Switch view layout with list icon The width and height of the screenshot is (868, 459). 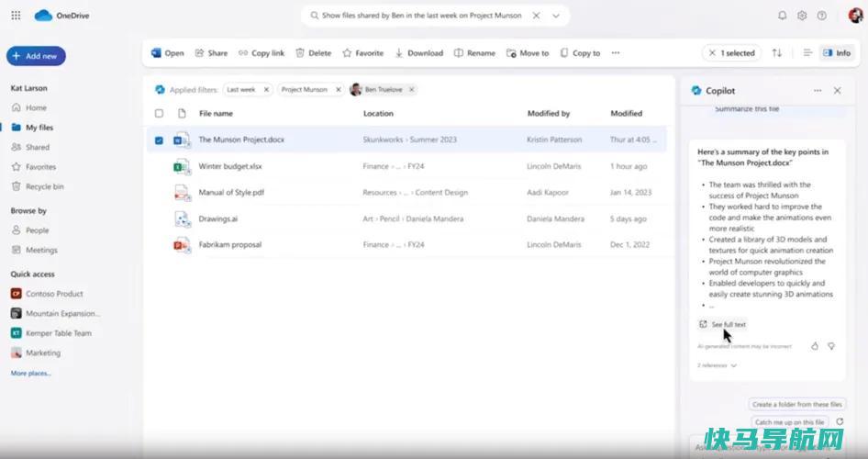[x=807, y=53]
